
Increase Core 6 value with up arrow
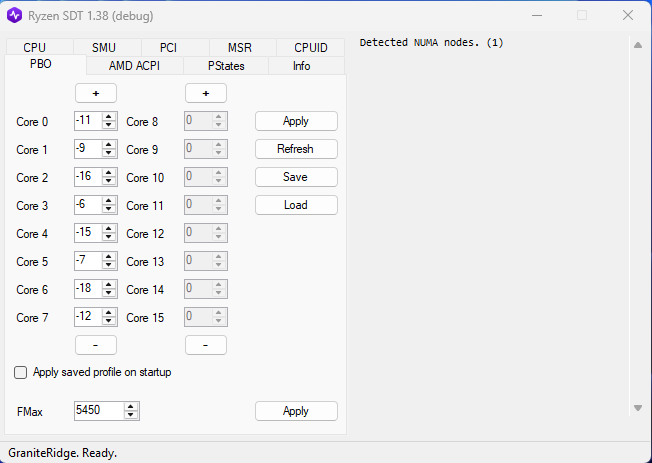[x=109, y=285]
